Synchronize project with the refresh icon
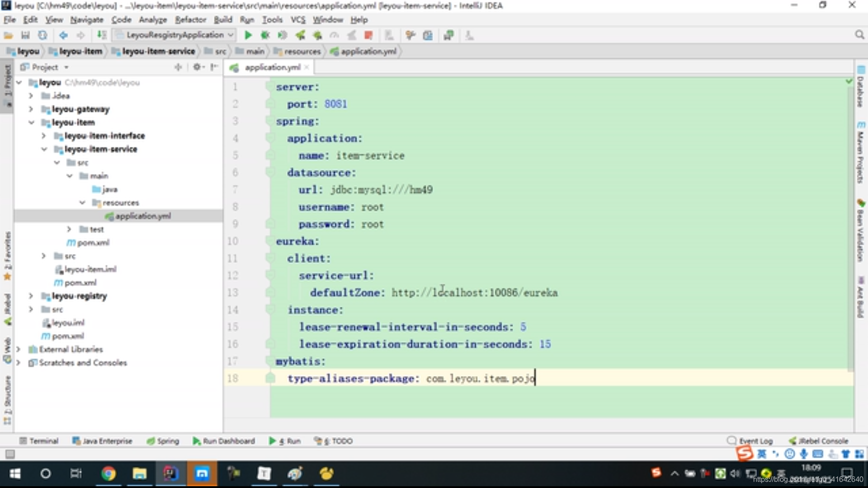This screenshot has height=488, width=868. [42, 35]
